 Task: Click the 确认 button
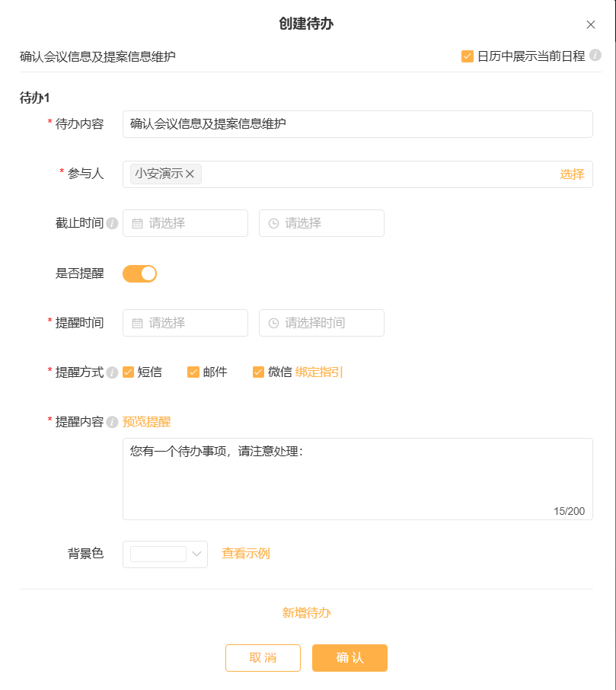coord(349,658)
